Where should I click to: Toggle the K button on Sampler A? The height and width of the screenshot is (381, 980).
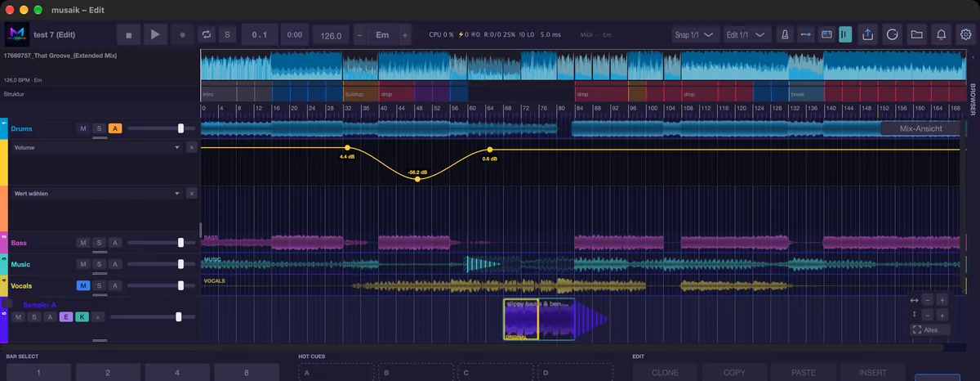pos(82,316)
